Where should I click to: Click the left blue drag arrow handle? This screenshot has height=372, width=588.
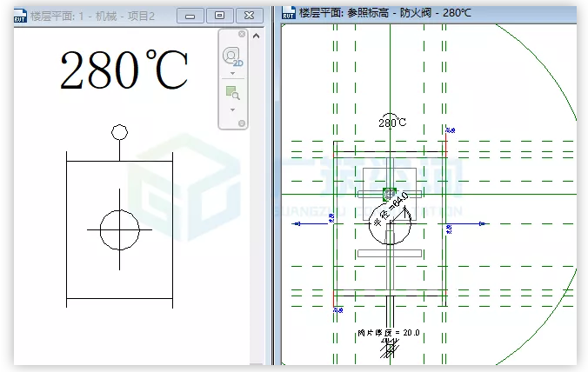[297, 223]
